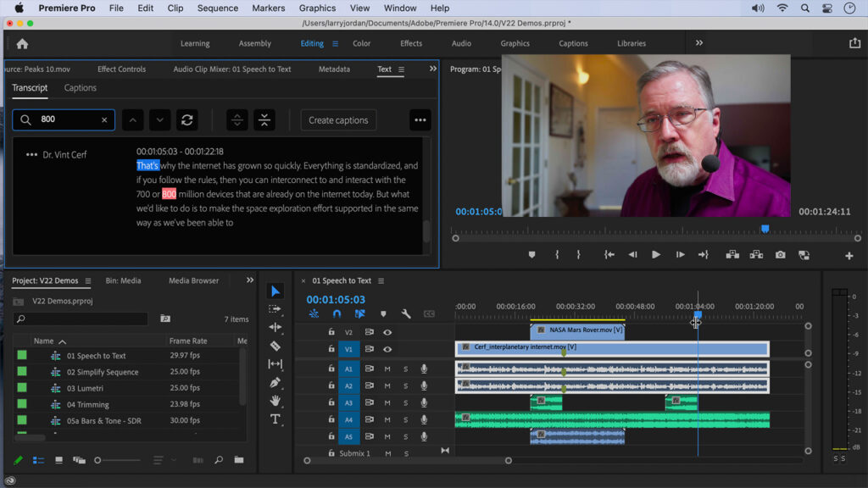Click the Program monitor playhead marker
This screenshot has height=488, width=868.
(x=765, y=229)
